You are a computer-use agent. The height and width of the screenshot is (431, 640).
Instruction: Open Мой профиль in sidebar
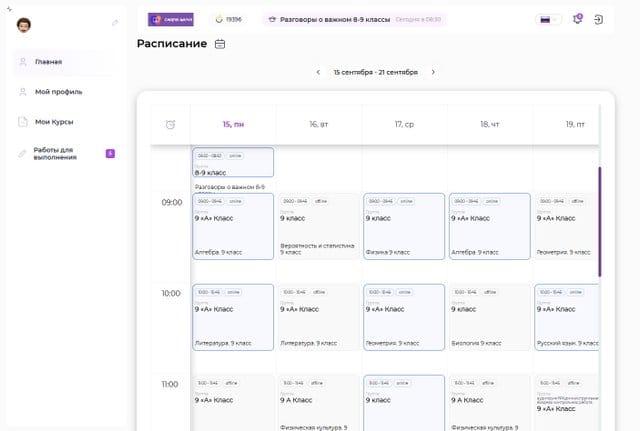[58, 92]
